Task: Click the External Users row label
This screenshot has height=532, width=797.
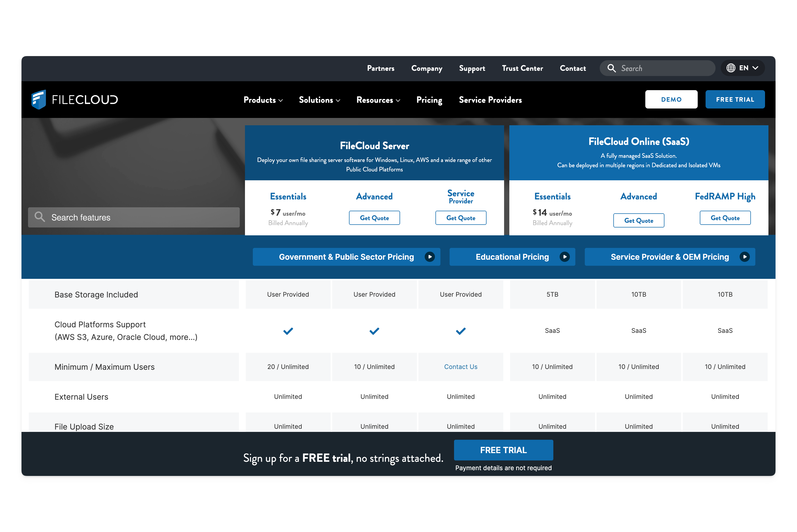Action: tap(81, 397)
